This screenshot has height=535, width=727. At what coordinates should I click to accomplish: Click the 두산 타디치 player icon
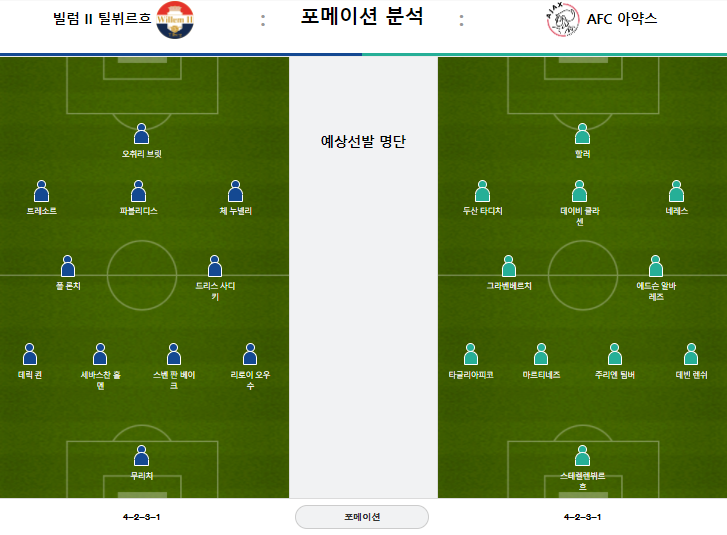[482, 191]
